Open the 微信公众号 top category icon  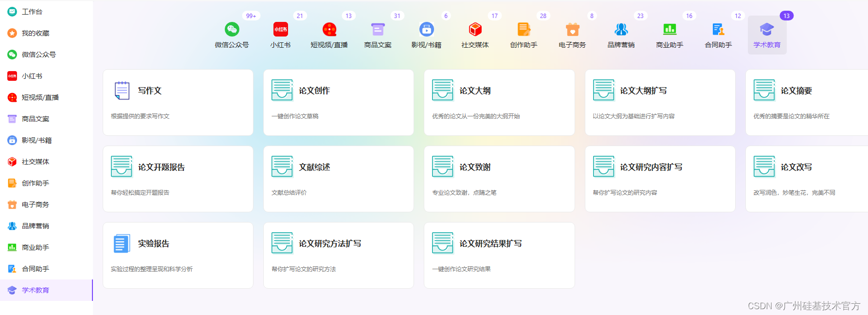pyautogui.click(x=232, y=29)
